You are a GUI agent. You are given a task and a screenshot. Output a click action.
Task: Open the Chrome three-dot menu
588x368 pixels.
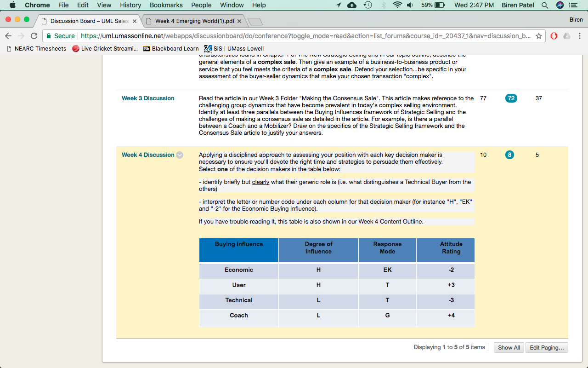pos(580,36)
